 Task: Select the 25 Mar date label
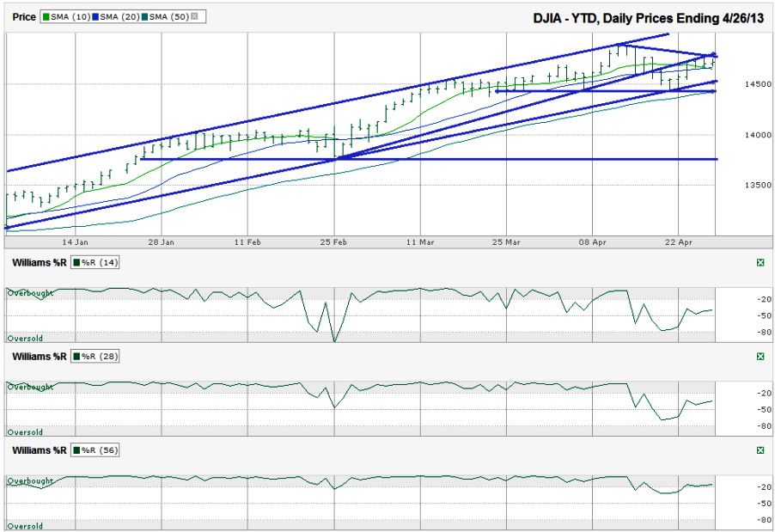click(x=506, y=242)
